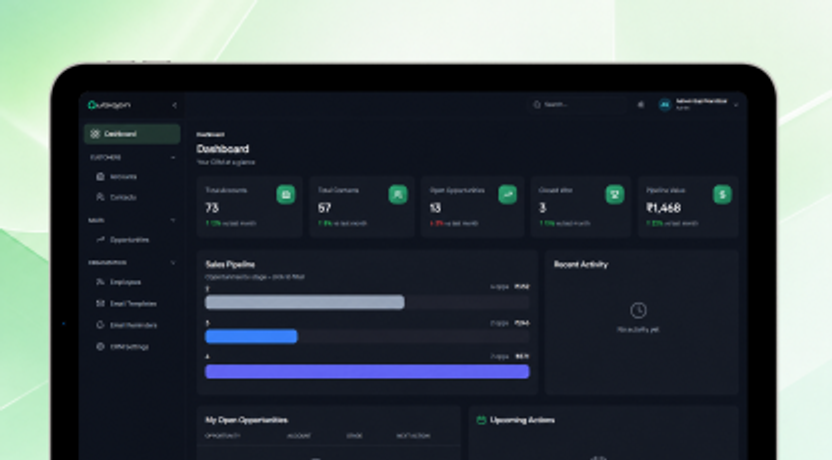This screenshot has width=832, height=460.
Task: Click the Opportunities trend icon in sidebar
Action: click(100, 240)
